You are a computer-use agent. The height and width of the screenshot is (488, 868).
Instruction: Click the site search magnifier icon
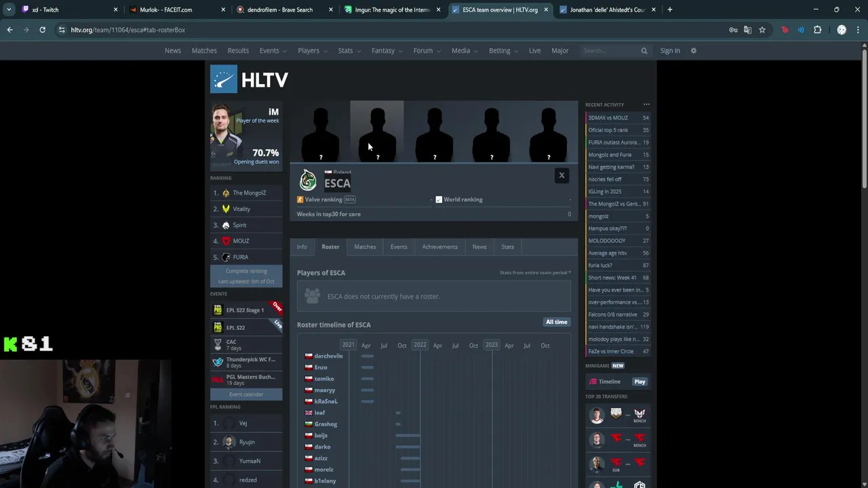644,51
